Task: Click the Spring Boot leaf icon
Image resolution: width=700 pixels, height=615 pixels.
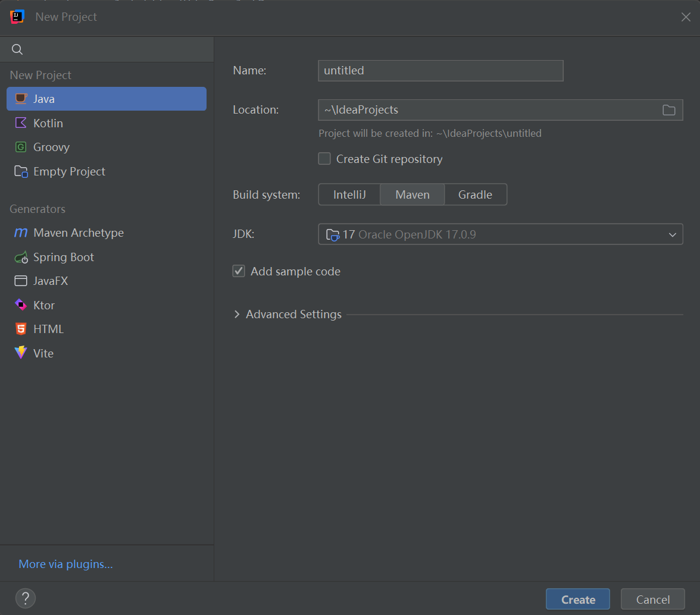Action: click(x=21, y=257)
